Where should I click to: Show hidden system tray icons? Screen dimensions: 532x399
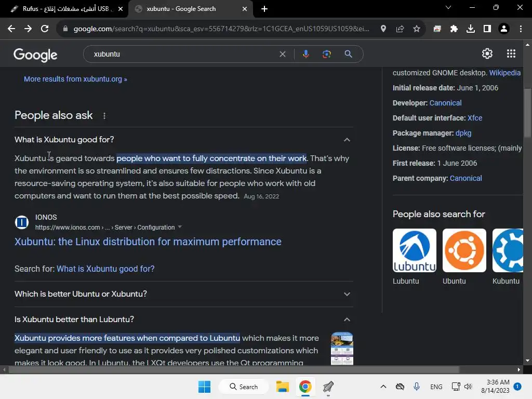pyautogui.click(x=383, y=387)
